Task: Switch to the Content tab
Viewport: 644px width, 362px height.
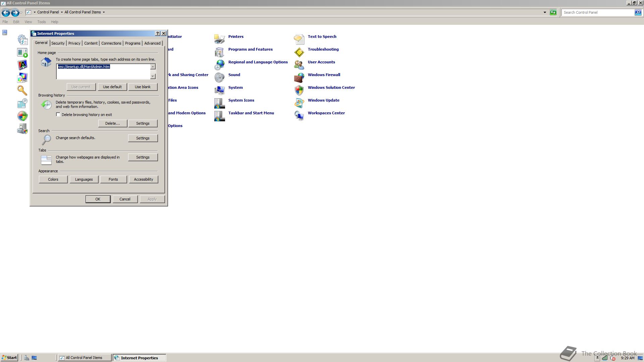Action: 91,43
